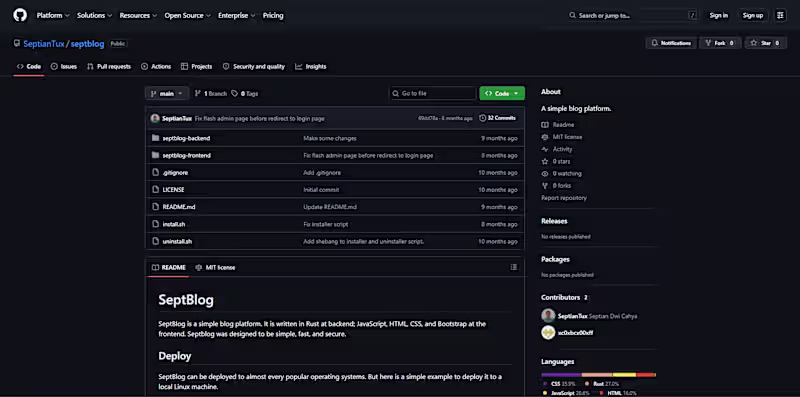Open the uninstall.sh file
The height and width of the screenshot is (397, 800).
pos(177,241)
